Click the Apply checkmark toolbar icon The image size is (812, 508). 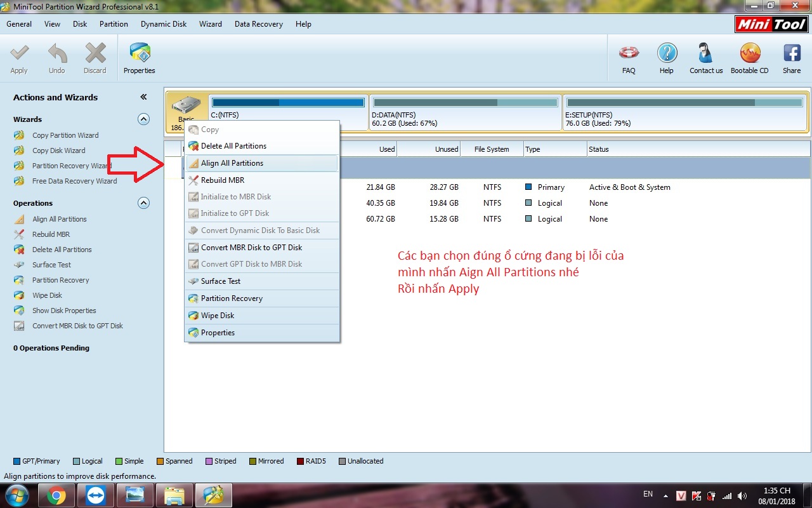[x=19, y=58]
